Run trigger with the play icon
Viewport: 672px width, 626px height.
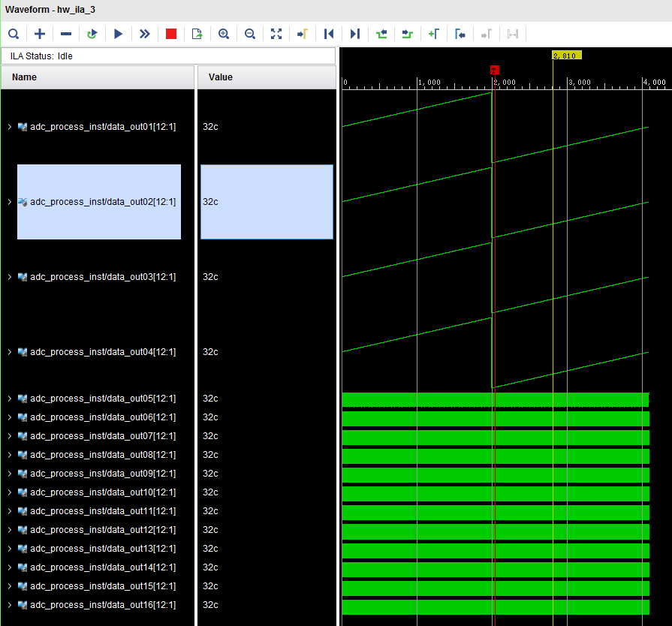[119, 34]
